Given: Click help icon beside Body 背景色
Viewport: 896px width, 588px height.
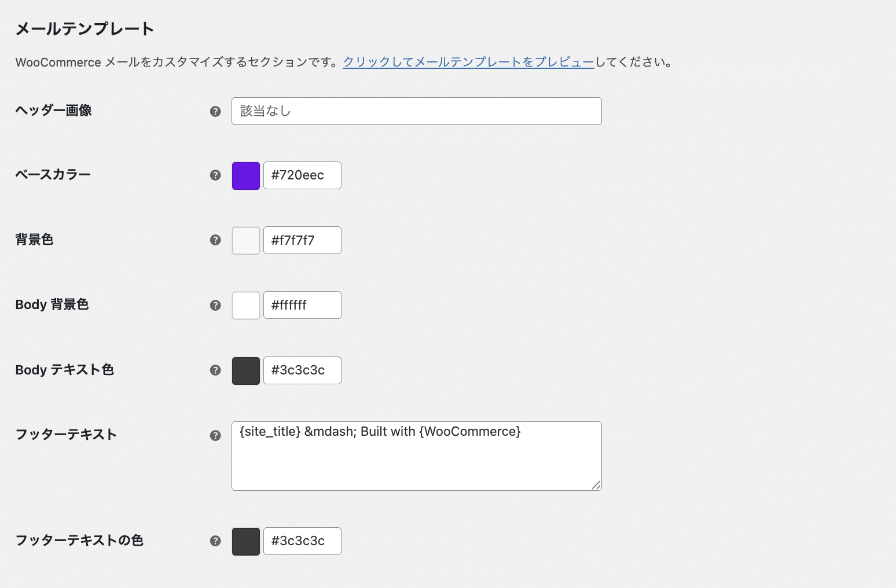Looking at the screenshot, I should tap(215, 305).
